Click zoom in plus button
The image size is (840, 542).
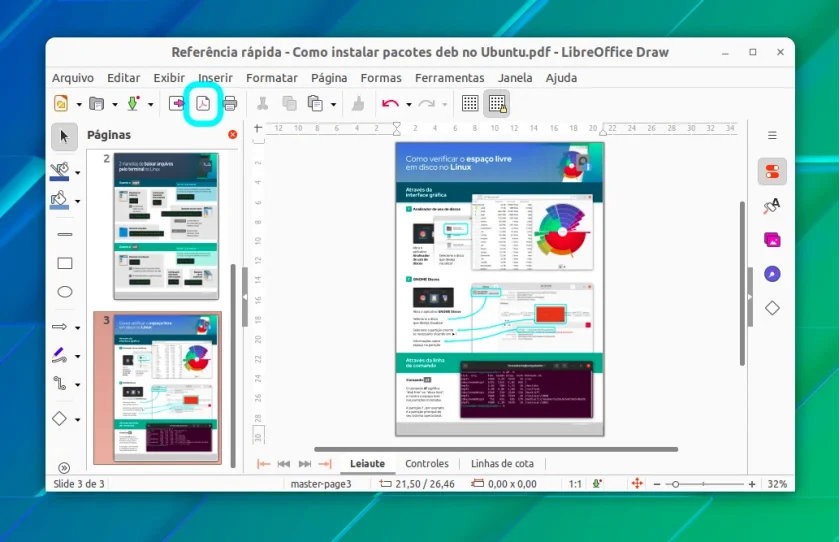coord(752,484)
